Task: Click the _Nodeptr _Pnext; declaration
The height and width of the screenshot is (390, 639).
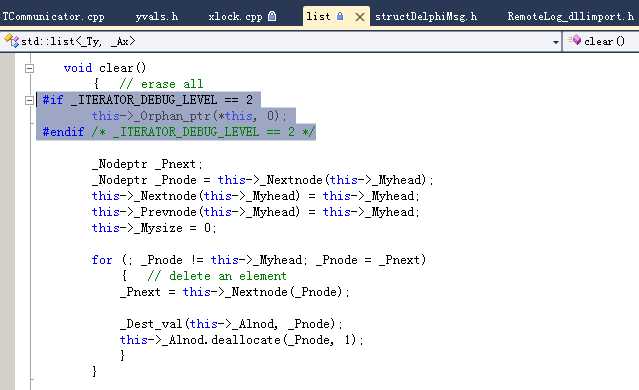Action: (x=147, y=164)
